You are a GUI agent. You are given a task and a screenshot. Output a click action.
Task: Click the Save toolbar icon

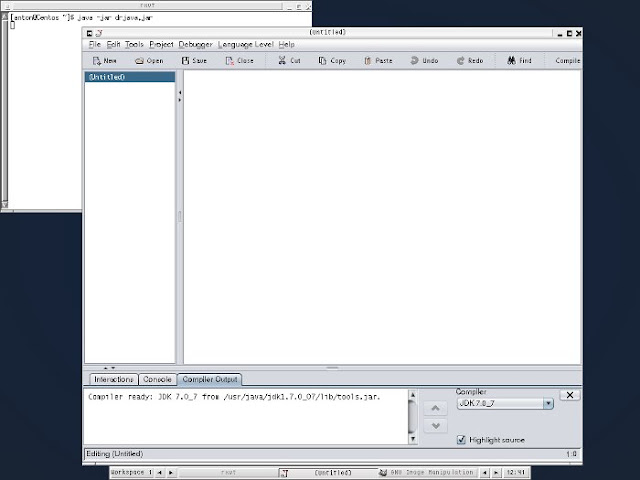[185, 61]
